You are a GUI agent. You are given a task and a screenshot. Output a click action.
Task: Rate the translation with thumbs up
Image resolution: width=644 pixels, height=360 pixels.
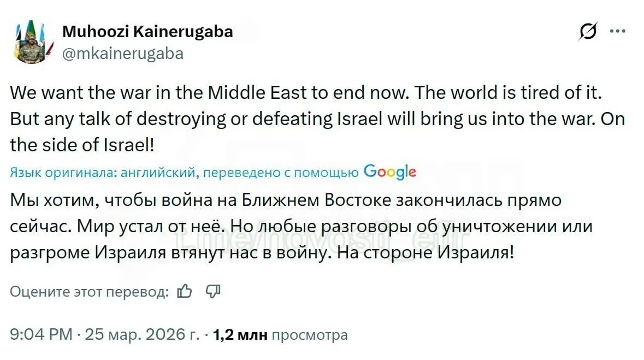[x=185, y=292]
